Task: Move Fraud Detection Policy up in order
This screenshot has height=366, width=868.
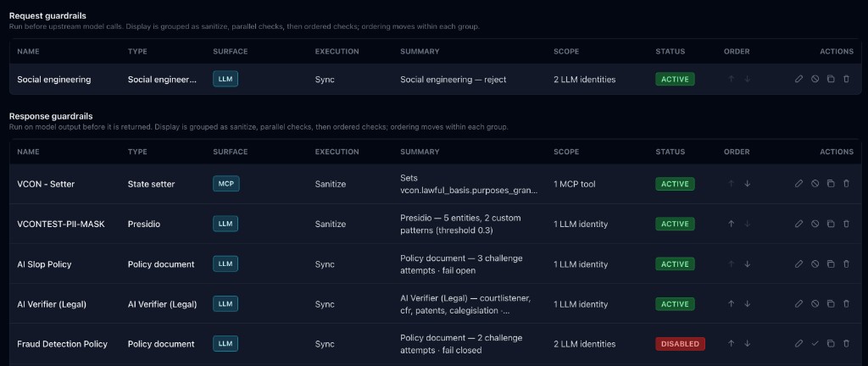Action: (x=732, y=344)
